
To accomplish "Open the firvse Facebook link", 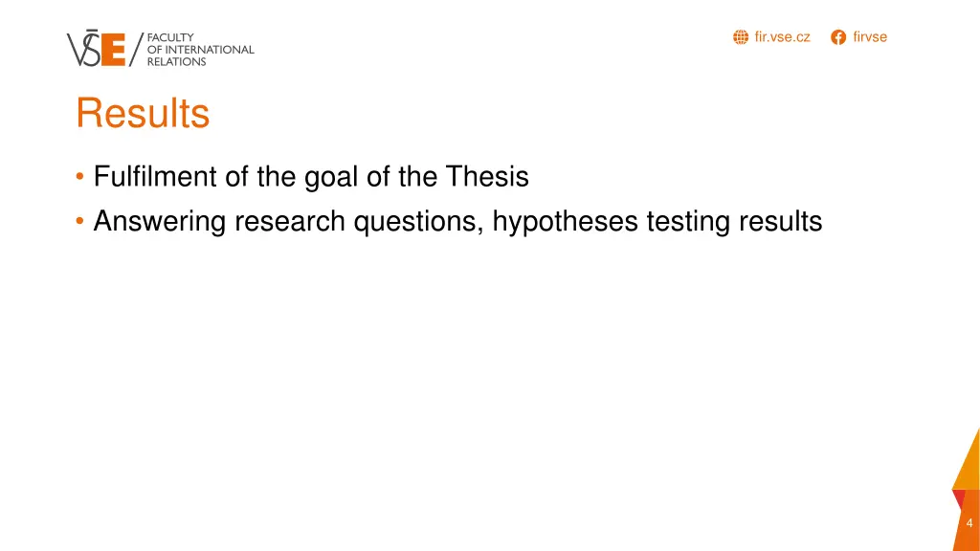I will coord(870,37).
